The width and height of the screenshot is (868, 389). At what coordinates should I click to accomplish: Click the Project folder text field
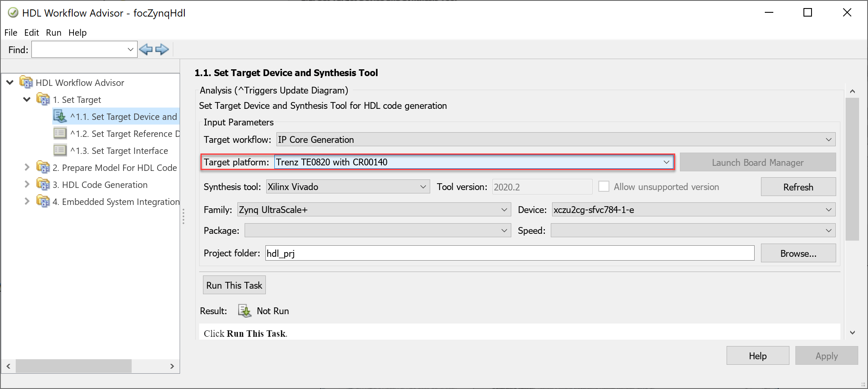510,253
